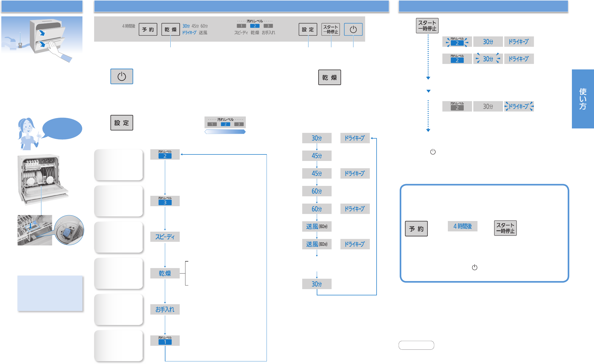The image size is (594, 364).
Task: Click ドライキープ tag beside the 60分 step
Action: [x=355, y=209]
